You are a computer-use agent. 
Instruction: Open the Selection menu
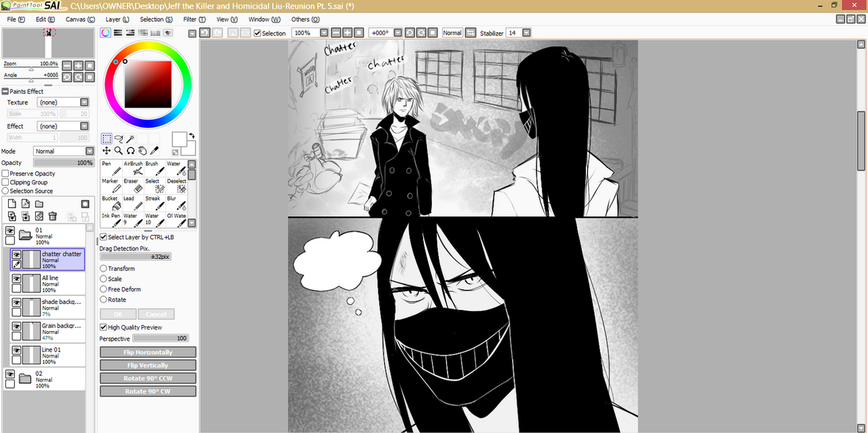pyautogui.click(x=156, y=19)
